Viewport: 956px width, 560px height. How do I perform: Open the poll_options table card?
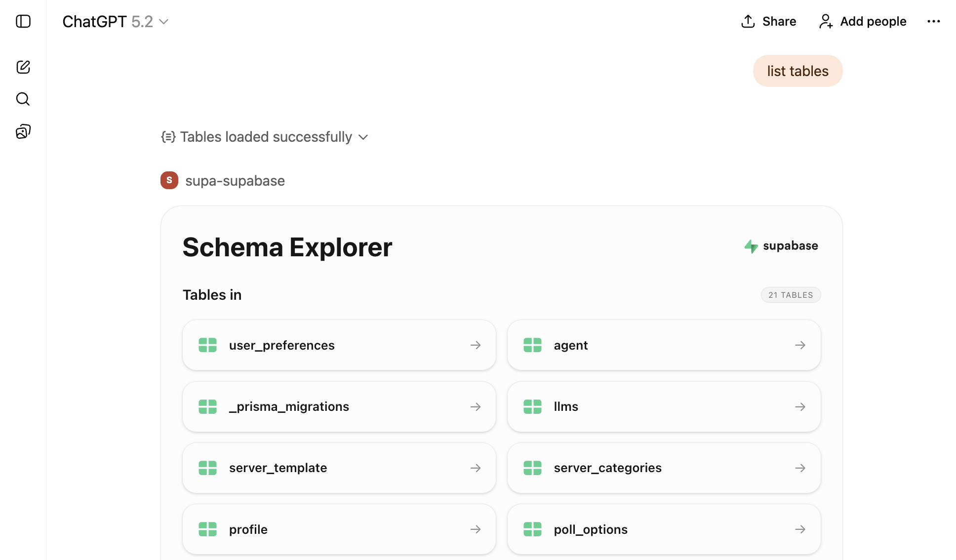[663, 529]
